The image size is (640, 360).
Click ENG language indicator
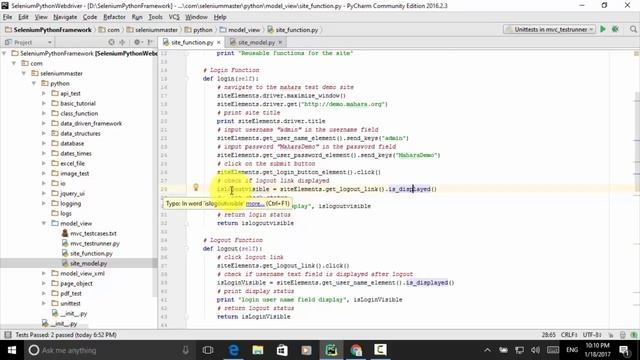pyautogui.click(x=572, y=350)
